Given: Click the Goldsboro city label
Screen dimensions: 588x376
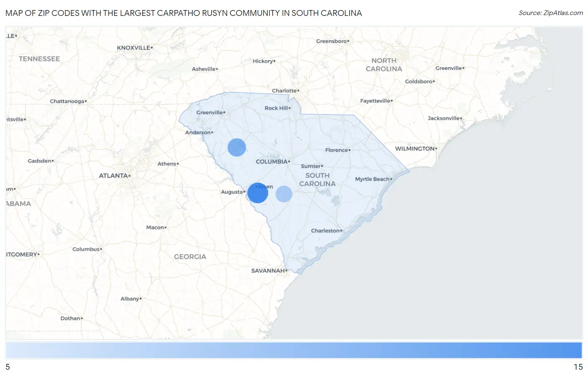Looking at the screenshot, I should [x=419, y=82].
